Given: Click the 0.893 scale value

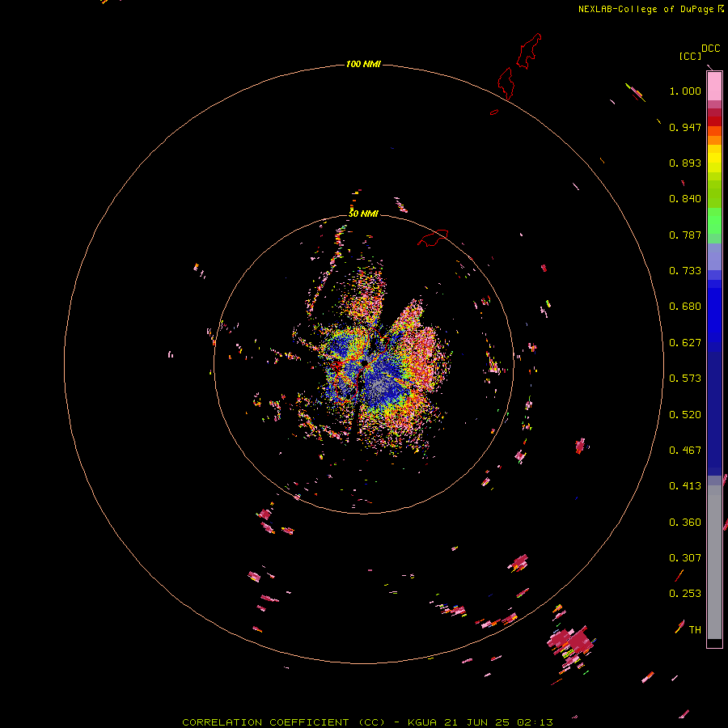Looking at the screenshot, I should pos(685,163).
